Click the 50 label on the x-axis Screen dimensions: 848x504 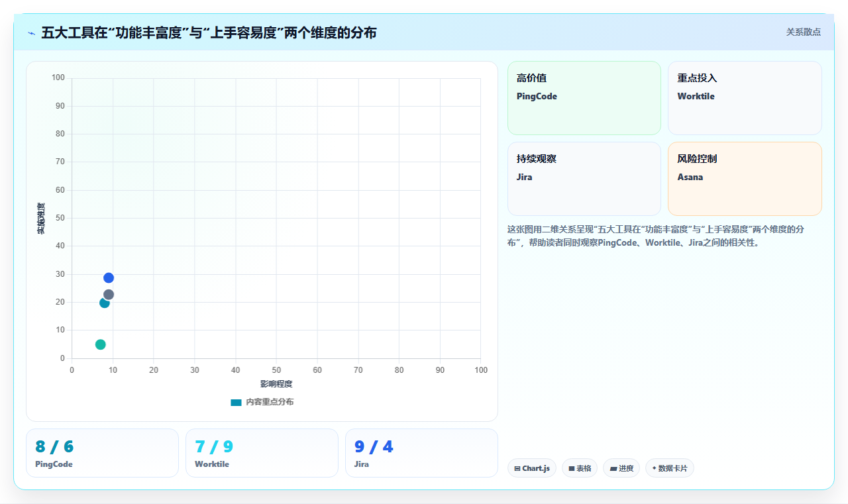[x=276, y=370]
